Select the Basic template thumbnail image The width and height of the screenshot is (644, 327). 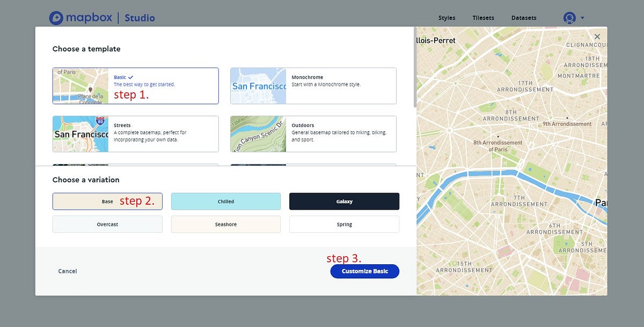(80, 86)
